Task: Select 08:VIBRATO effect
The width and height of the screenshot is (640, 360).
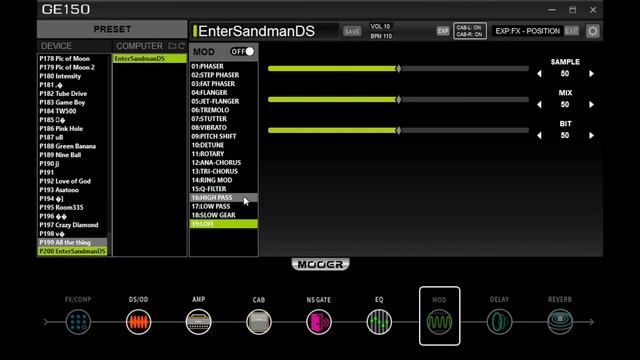Action: pyautogui.click(x=224, y=127)
